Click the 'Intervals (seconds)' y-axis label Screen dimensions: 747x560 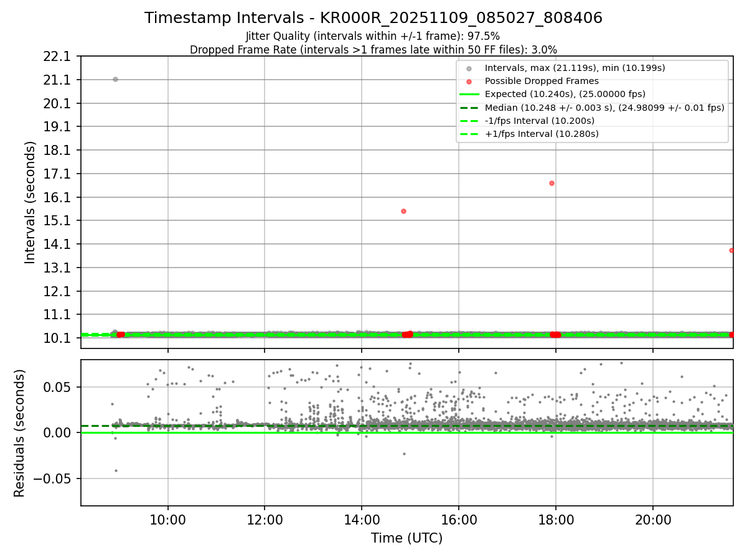(x=30, y=202)
